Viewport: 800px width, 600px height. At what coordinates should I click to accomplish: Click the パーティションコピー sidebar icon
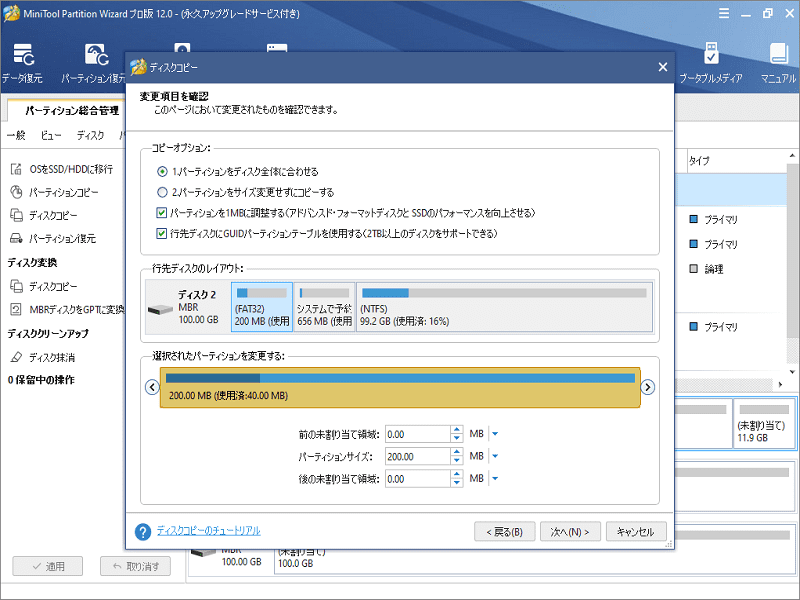pos(16,192)
